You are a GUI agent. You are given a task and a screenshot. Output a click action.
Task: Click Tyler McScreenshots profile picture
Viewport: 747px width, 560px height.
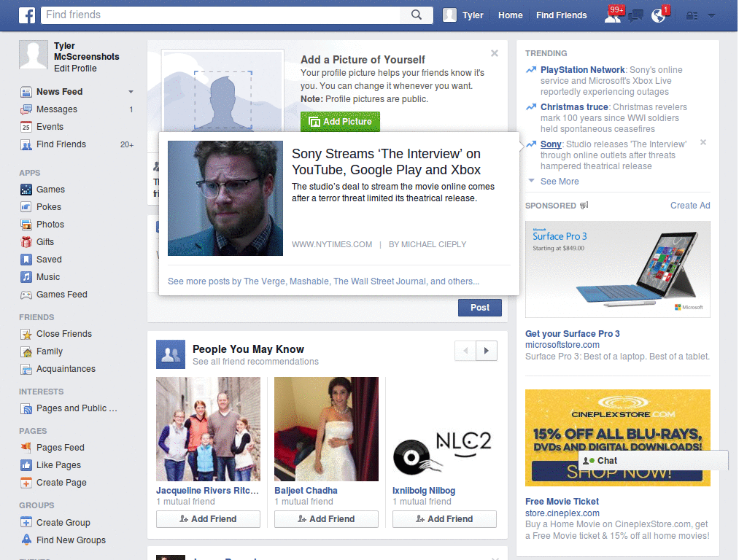(34, 55)
